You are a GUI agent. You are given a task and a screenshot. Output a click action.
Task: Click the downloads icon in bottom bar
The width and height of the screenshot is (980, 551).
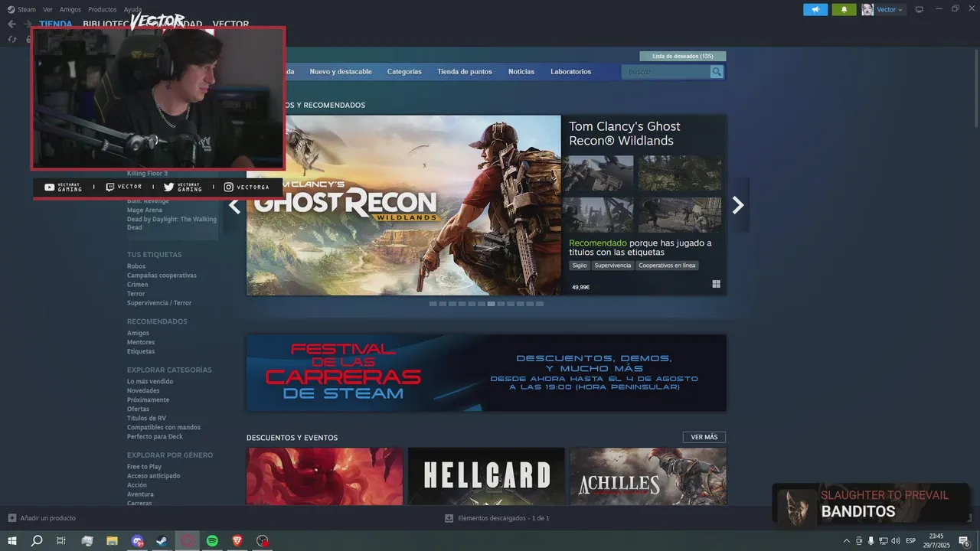[449, 518]
